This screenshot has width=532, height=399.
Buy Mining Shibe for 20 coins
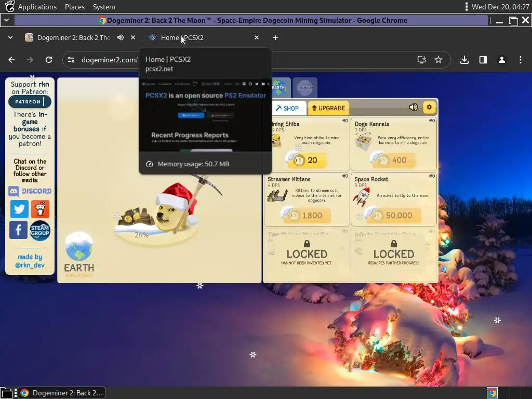pyautogui.click(x=307, y=160)
